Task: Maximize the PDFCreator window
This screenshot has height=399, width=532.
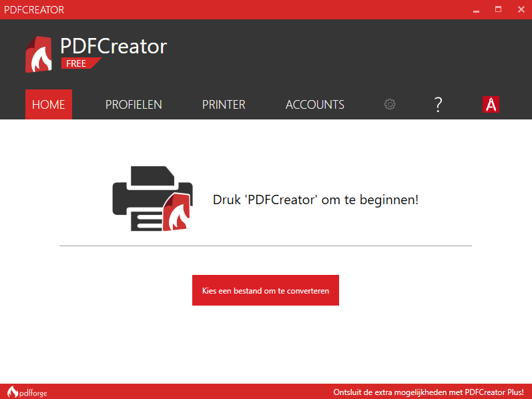Action: [498, 10]
